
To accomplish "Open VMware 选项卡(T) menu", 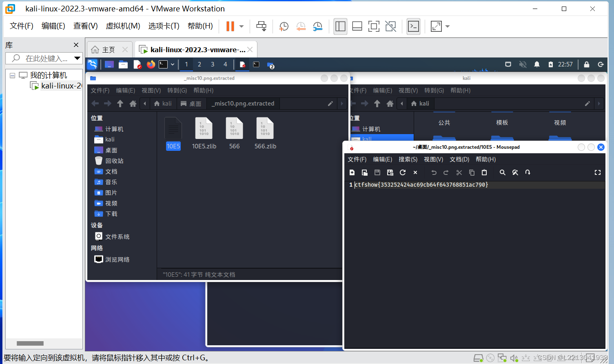I will (164, 26).
